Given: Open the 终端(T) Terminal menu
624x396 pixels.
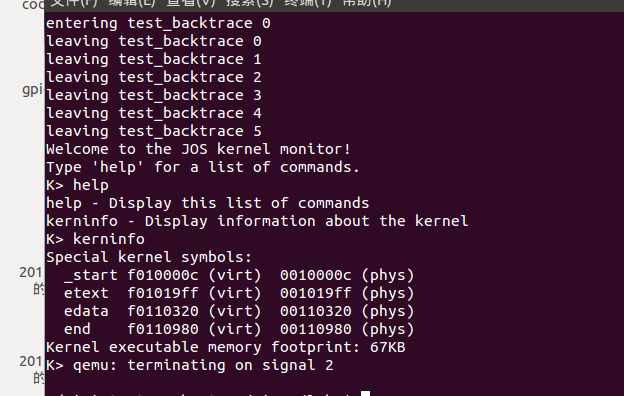Looking at the screenshot, I should tap(308, 3).
